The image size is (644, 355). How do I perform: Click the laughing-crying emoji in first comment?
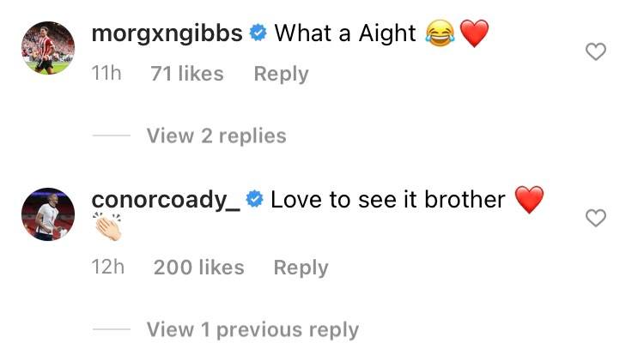(440, 33)
